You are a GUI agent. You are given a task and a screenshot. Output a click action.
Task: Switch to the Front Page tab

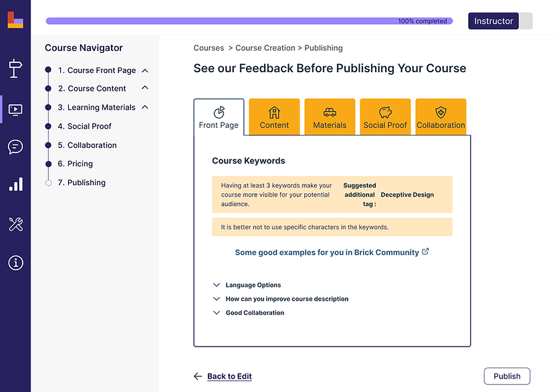coord(219,117)
